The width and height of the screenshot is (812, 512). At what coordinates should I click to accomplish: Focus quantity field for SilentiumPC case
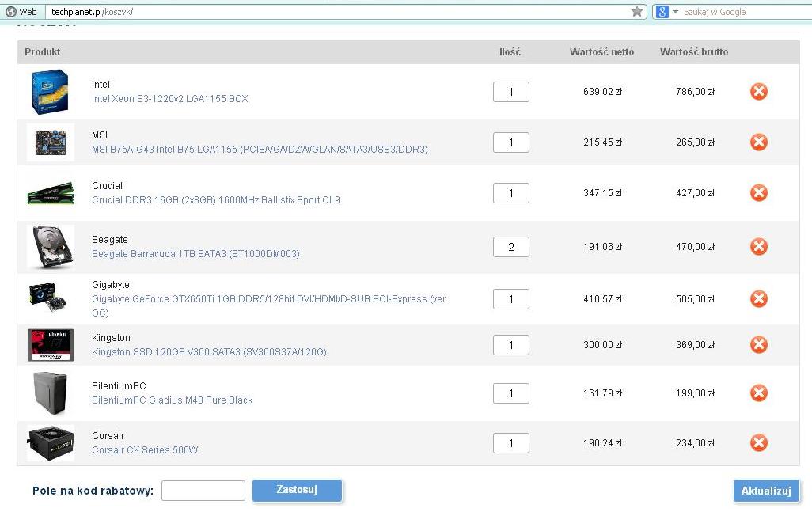point(511,393)
